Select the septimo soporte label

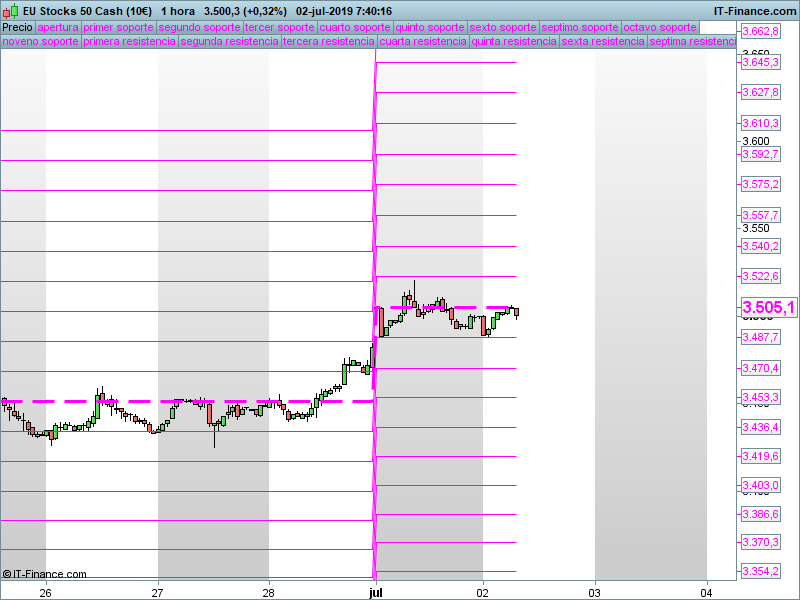coord(580,28)
